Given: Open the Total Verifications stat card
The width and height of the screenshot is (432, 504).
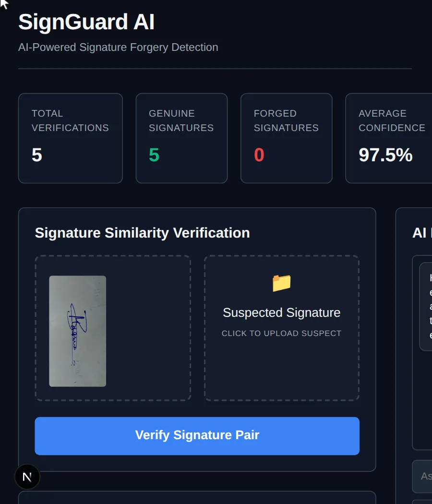Looking at the screenshot, I should 71,138.
